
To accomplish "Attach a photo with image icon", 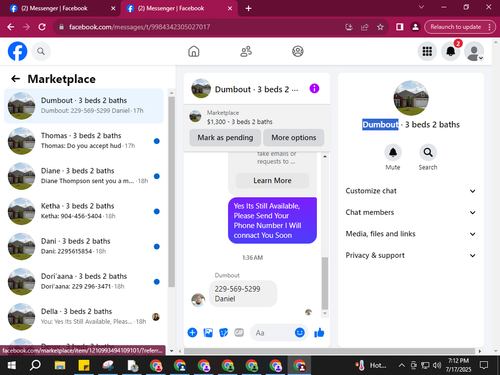I will [208, 332].
